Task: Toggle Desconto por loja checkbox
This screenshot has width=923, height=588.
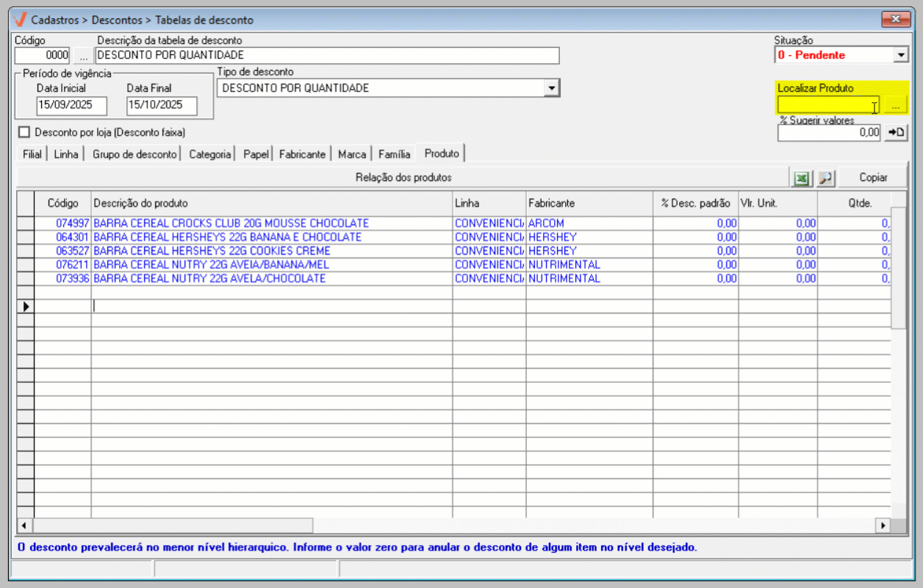Action: click(25, 132)
